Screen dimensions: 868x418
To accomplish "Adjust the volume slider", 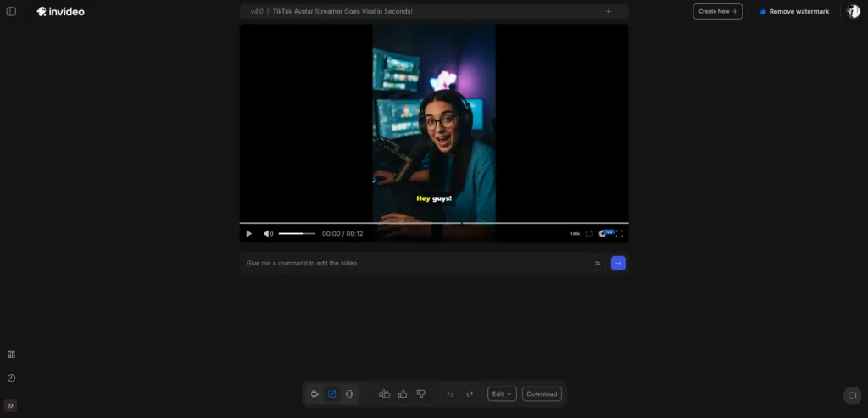I will click(x=297, y=234).
